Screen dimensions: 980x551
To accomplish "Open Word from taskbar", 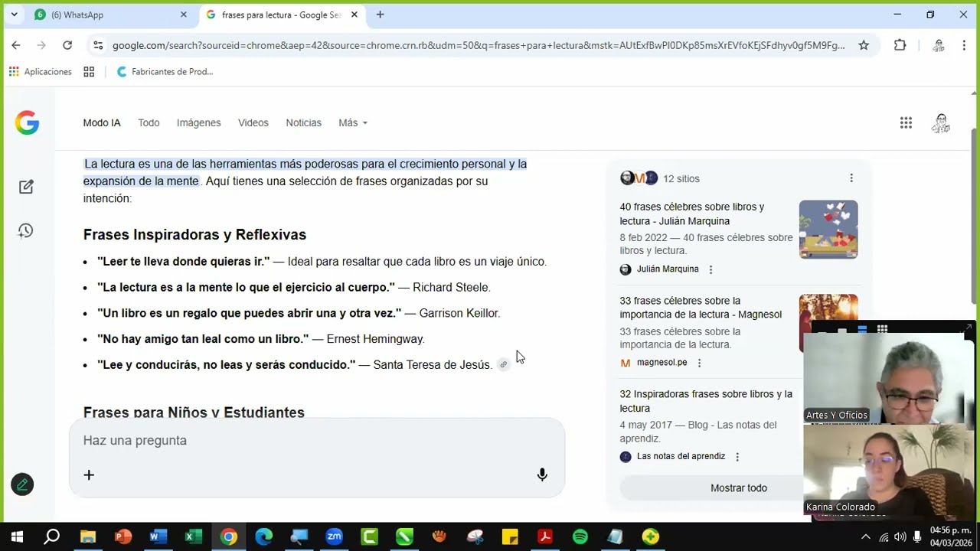I will pyautogui.click(x=158, y=536).
